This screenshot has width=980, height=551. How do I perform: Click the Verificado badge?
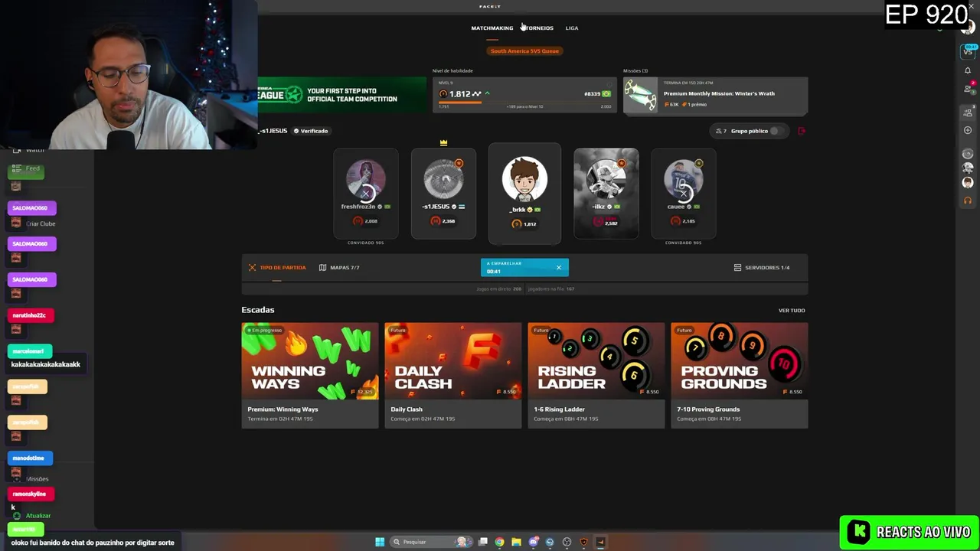pos(311,131)
